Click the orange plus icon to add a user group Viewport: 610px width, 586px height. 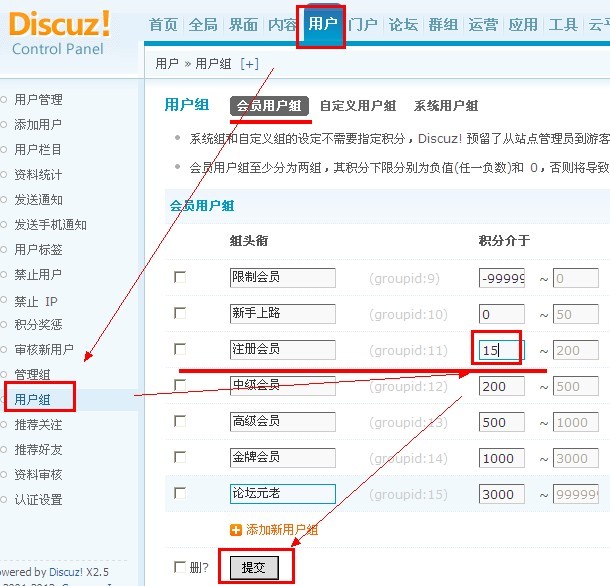(236, 530)
